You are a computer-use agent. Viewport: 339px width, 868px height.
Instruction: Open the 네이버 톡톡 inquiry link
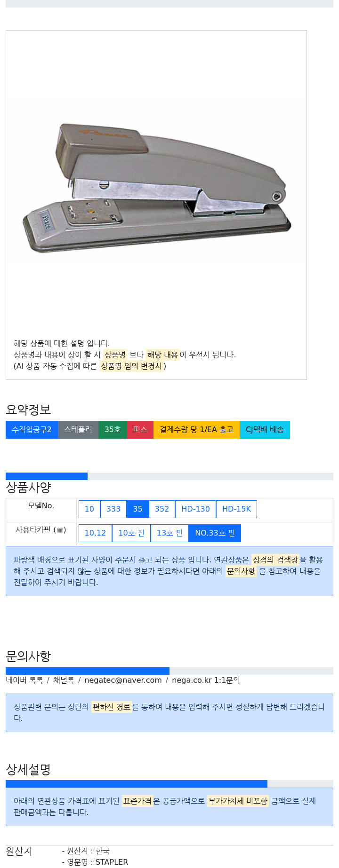[24, 680]
